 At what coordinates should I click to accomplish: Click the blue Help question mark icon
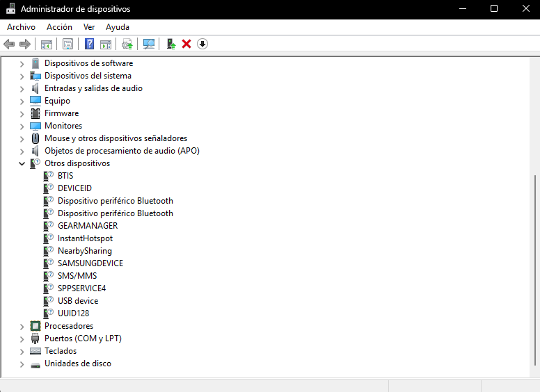point(90,44)
